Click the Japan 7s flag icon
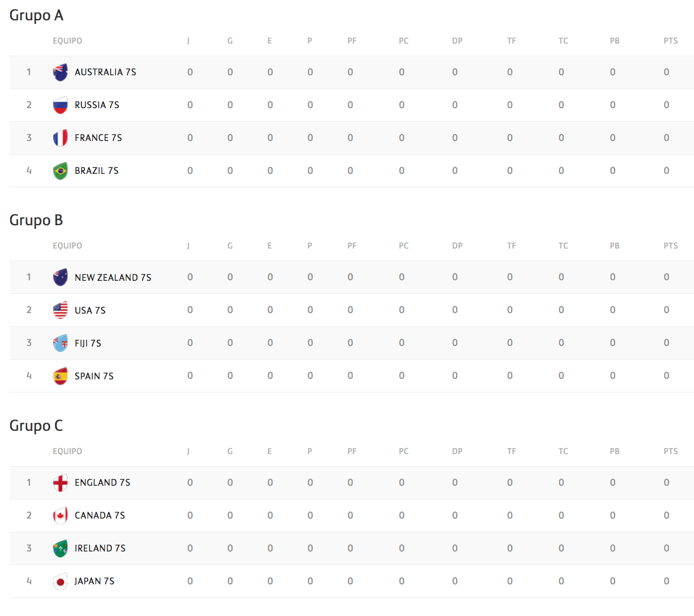This screenshot has height=616, width=694. pos(60,581)
